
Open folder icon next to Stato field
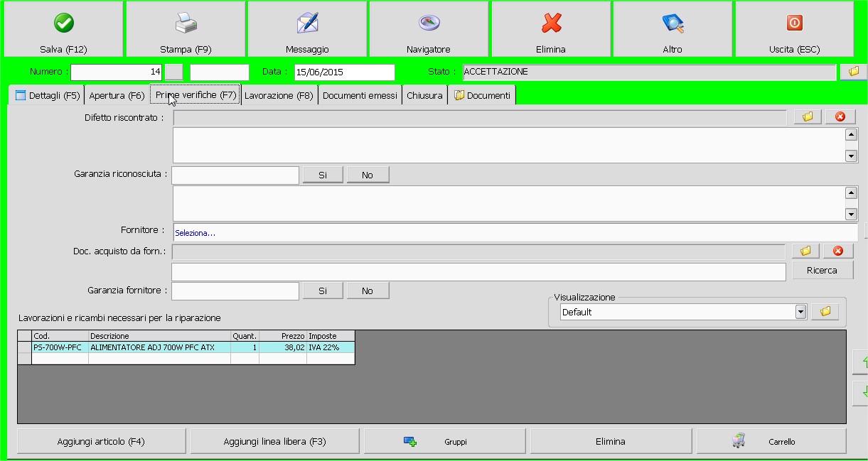[x=853, y=72]
